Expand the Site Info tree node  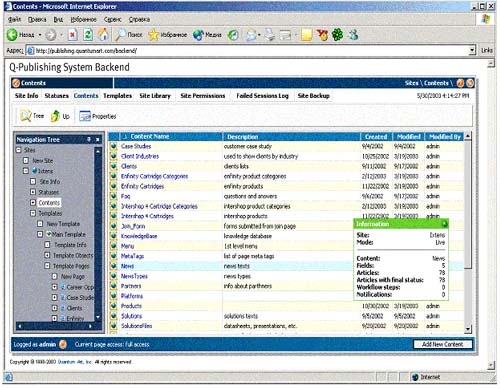pos(33,182)
